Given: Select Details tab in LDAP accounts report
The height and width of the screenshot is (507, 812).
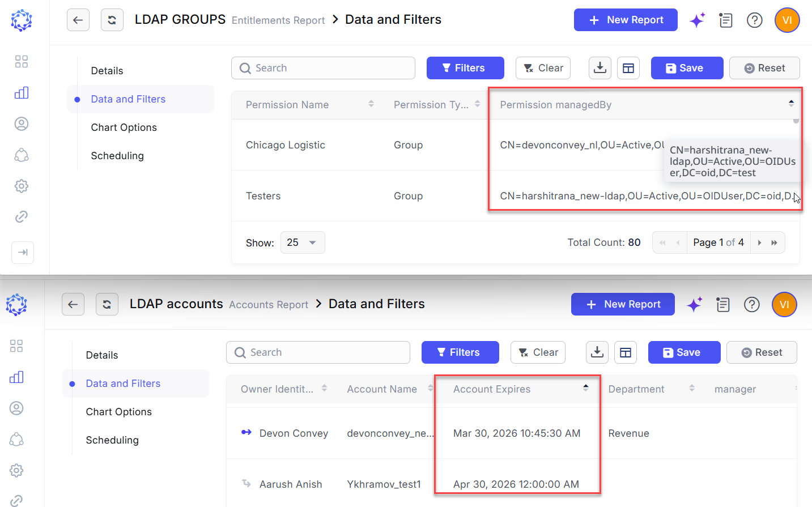Looking at the screenshot, I should coord(102,355).
